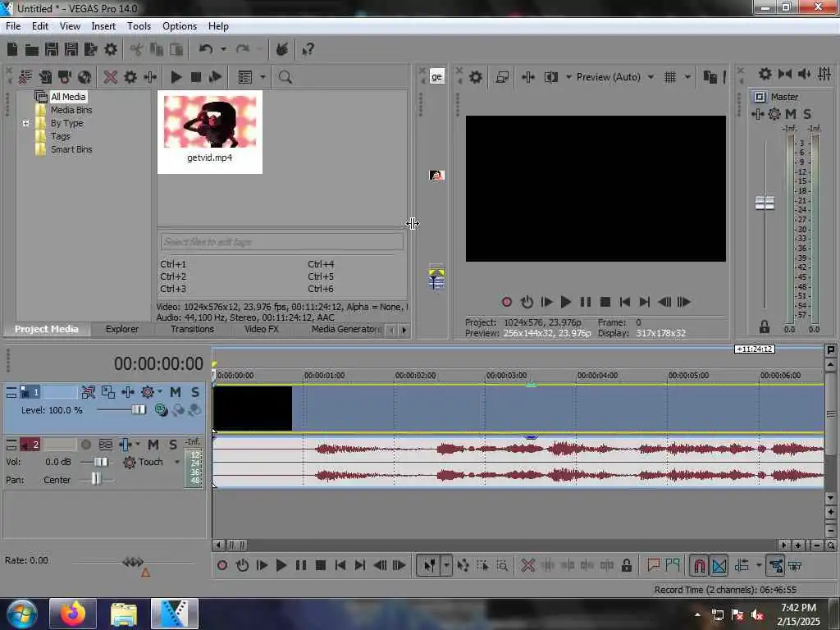Solo the Master bus
840x630 pixels.
(807, 114)
